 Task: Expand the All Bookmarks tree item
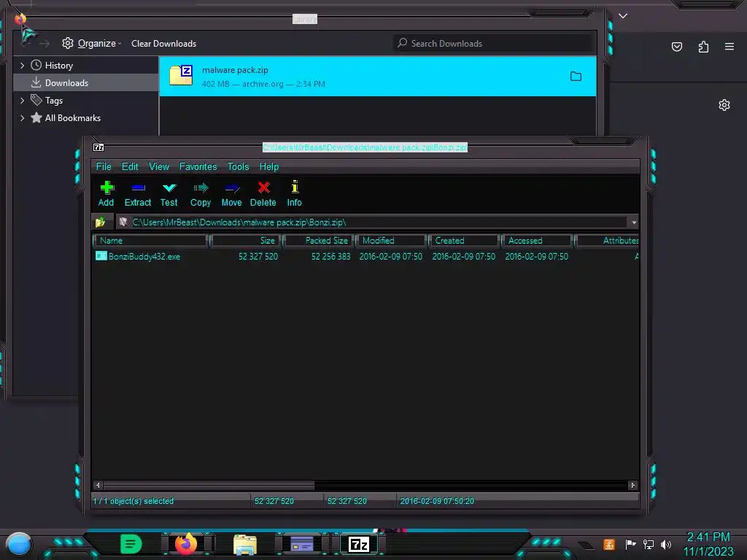(x=22, y=118)
